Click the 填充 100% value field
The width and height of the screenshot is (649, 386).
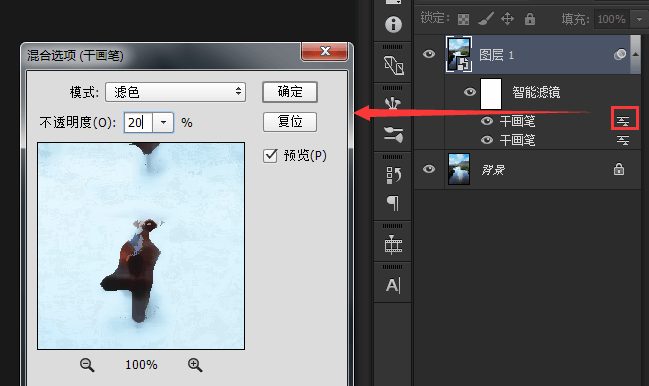(612, 19)
